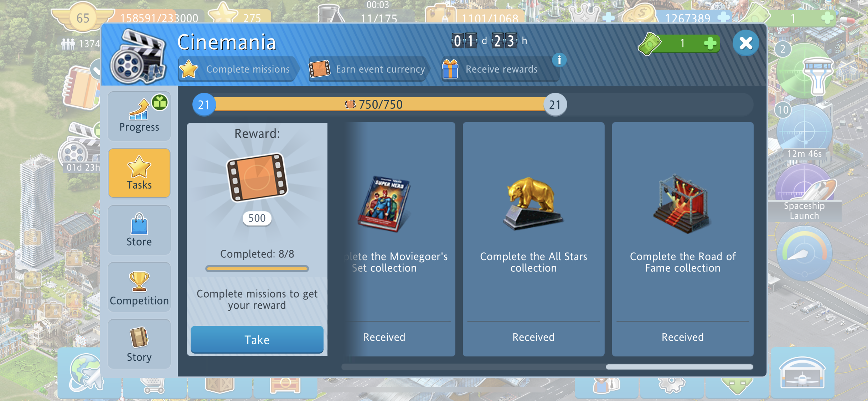Select the All Stars collection card
This screenshot has height=401, width=868.
click(x=533, y=239)
